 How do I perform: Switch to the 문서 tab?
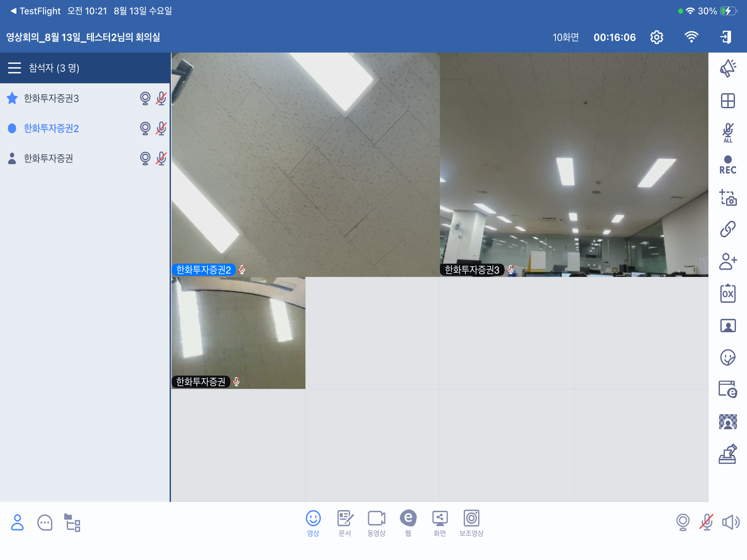click(x=345, y=523)
